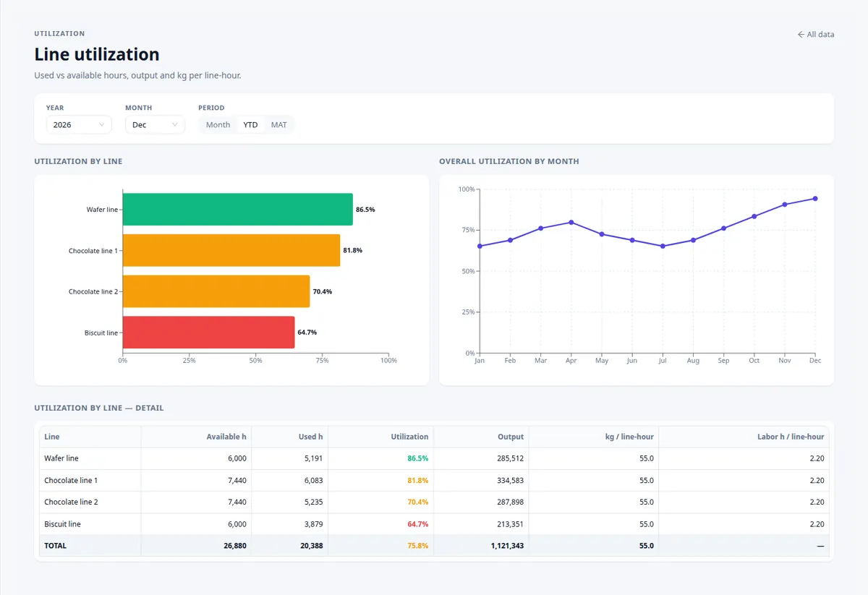Screen dimensions: 868x595
Task: Select the Wafer line table row name
Action: click(61, 458)
